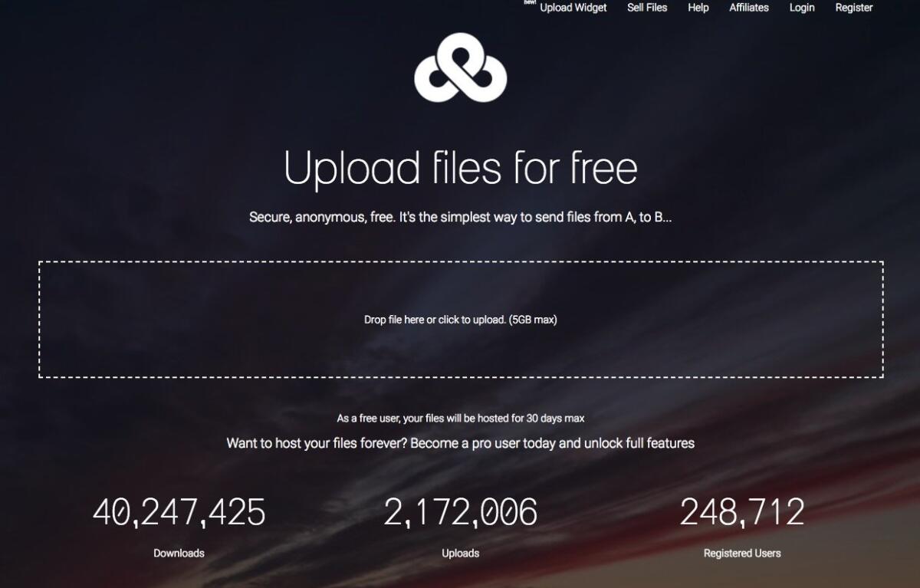Click the Upload files for free heading
The image size is (920, 588).
(460, 169)
